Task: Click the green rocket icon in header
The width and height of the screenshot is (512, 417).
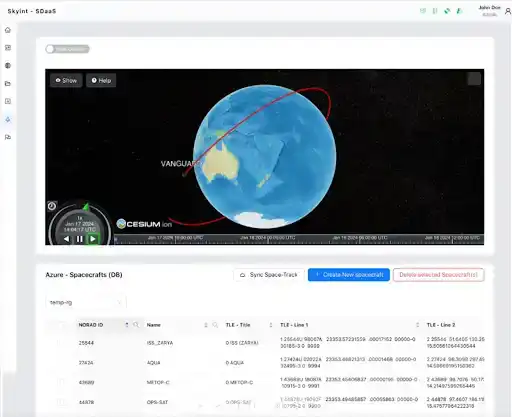Action: coord(459,11)
